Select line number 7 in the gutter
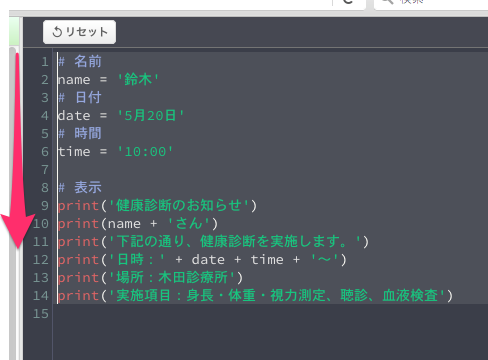This screenshot has height=360, width=488. [x=45, y=170]
